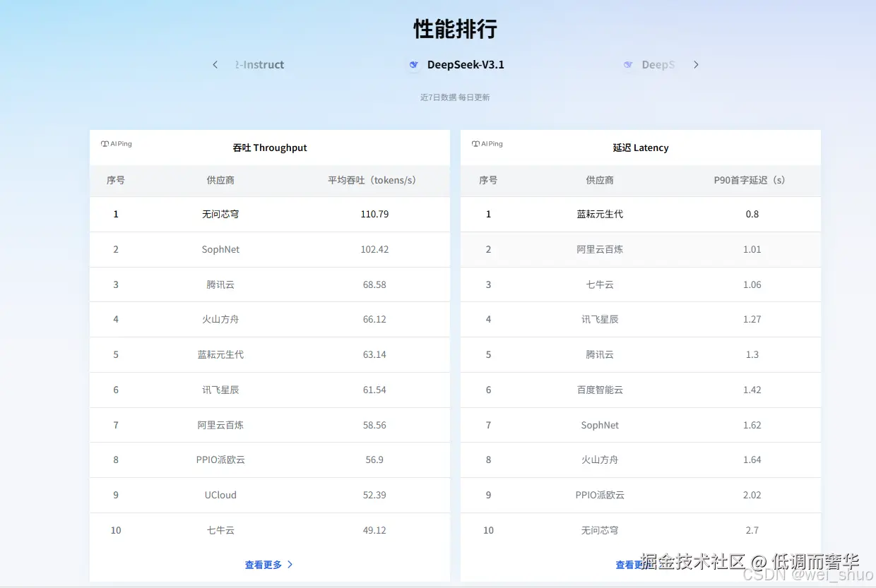
Task: Click the left arrow to view previous model
Action: click(x=215, y=64)
